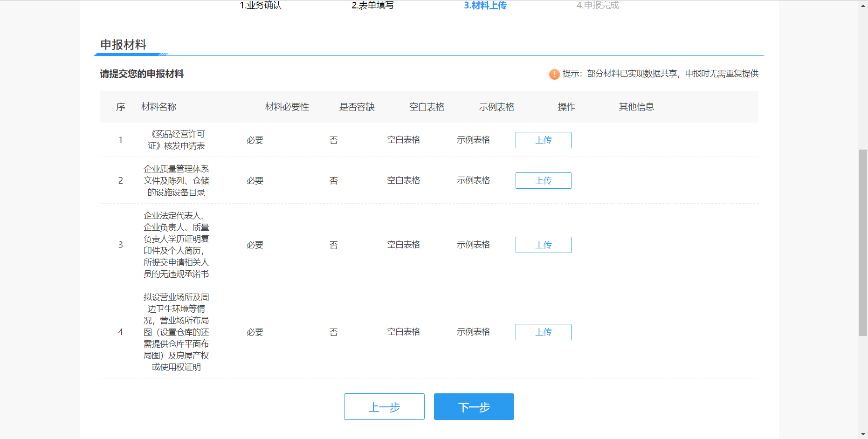Upload the business premises layout materials
This screenshot has height=439, width=868.
pyautogui.click(x=543, y=332)
